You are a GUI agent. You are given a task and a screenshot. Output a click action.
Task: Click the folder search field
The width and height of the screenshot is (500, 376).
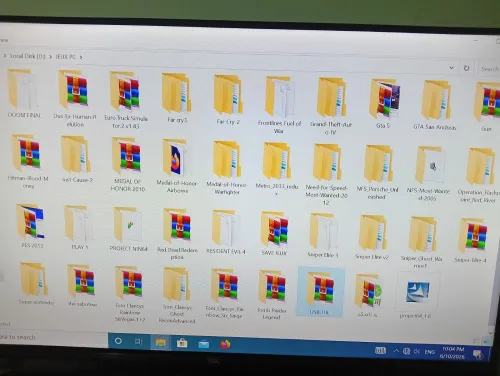pos(489,69)
